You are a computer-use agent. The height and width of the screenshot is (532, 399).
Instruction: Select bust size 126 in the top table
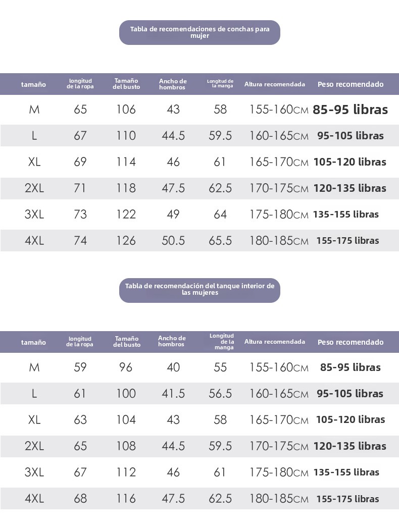[x=126, y=241]
